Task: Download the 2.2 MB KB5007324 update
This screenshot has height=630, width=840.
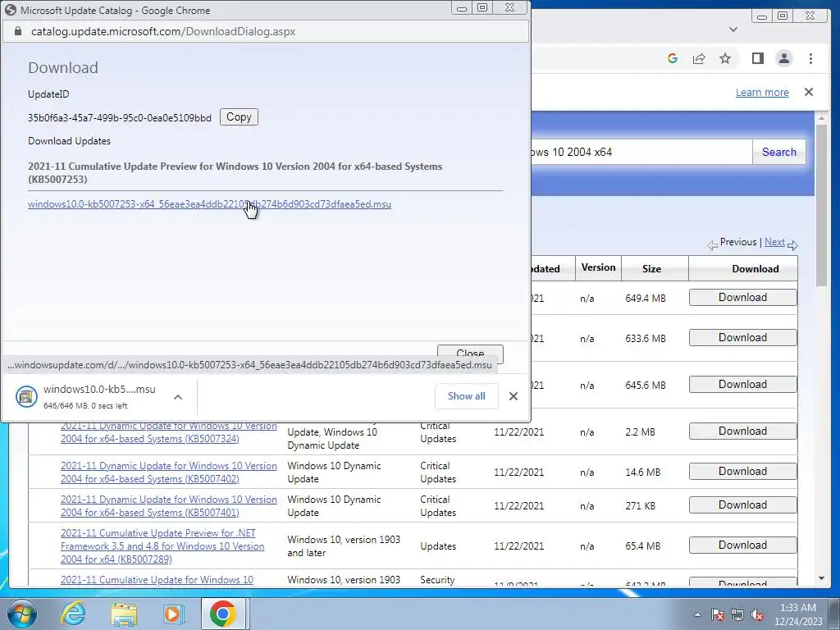Action: tap(742, 431)
